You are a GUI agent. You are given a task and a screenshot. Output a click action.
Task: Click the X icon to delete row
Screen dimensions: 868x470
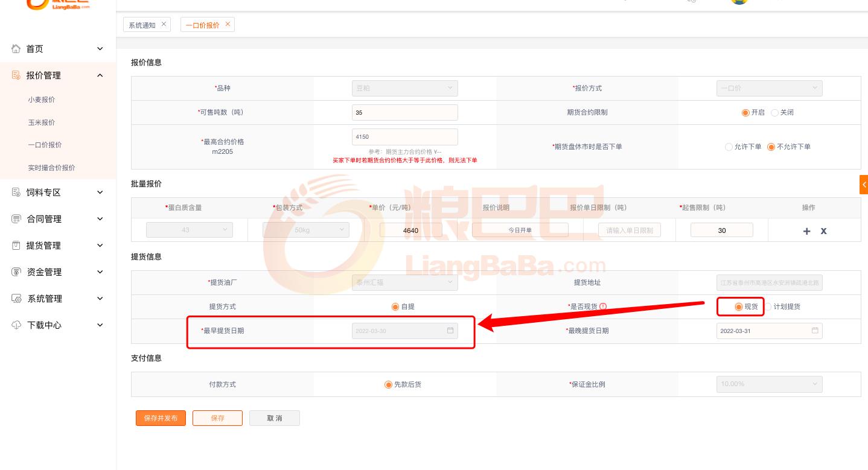(823, 231)
